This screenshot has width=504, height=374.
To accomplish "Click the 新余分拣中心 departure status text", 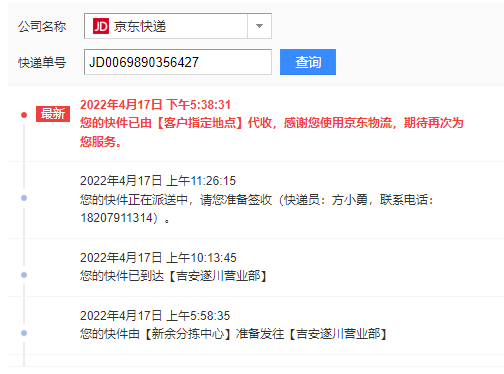I will (233, 334).
